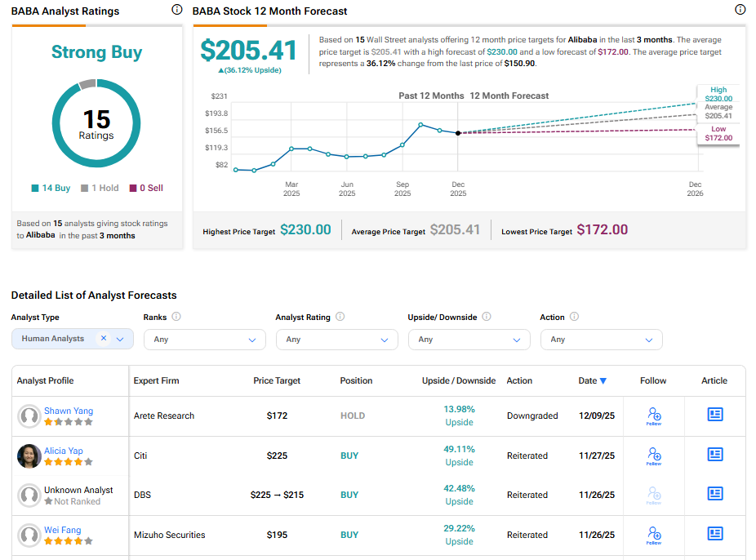Open the Ranks dropdown
This screenshot has width=756, height=560.
pyautogui.click(x=204, y=340)
